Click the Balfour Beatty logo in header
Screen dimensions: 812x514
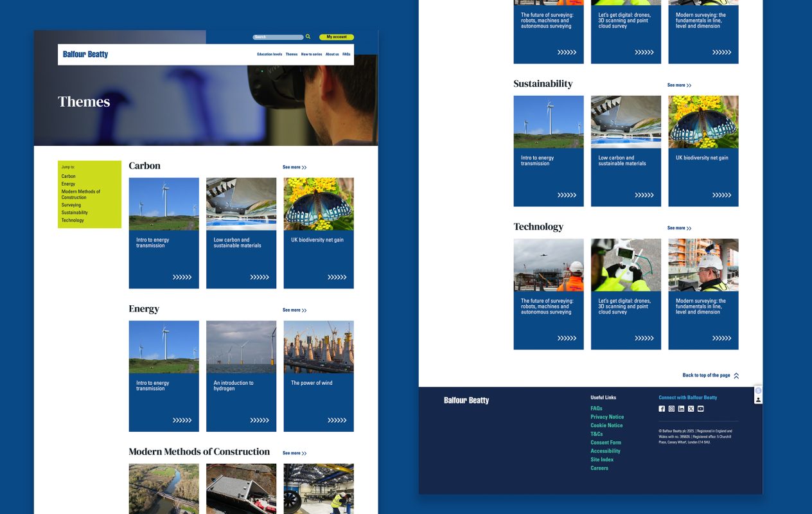[85, 55]
